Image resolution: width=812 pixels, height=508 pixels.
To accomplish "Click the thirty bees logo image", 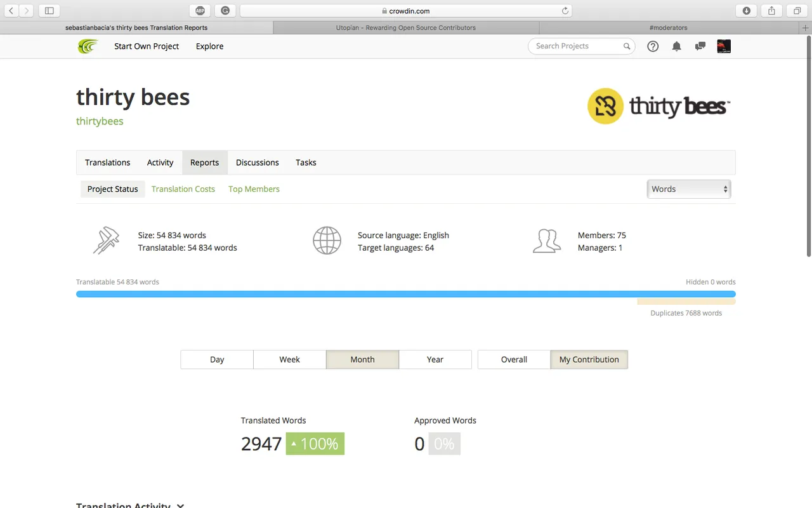I will point(659,106).
